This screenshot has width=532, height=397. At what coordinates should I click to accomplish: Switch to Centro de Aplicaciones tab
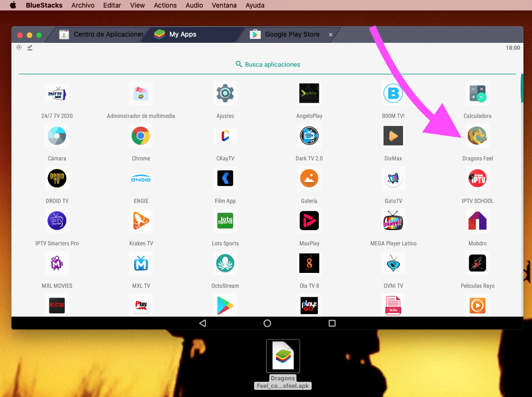click(108, 34)
